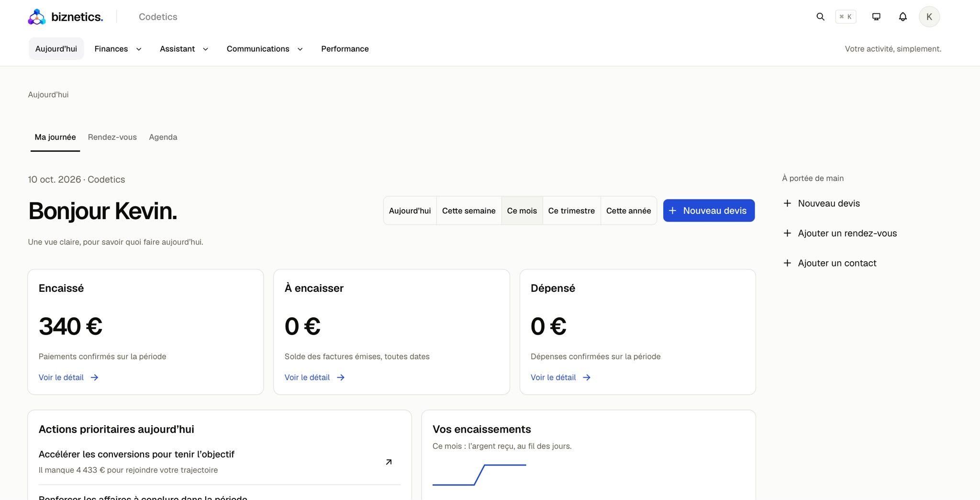Screen dimensions: 980x500
Task: Open the K user avatar
Action: tap(929, 17)
